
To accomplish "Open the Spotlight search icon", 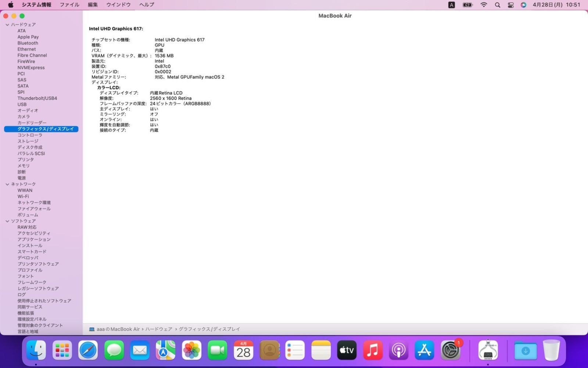I will click(498, 5).
